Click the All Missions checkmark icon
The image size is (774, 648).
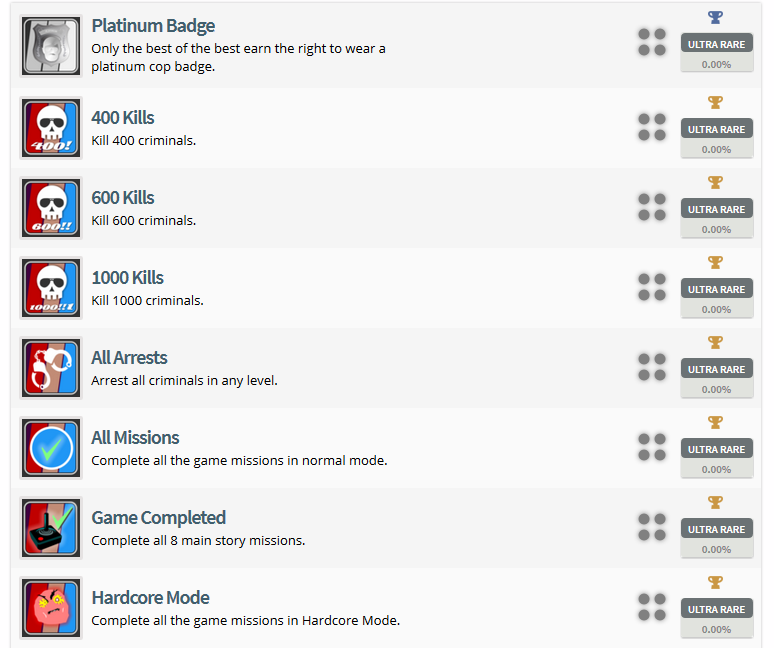click(x=51, y=448)
